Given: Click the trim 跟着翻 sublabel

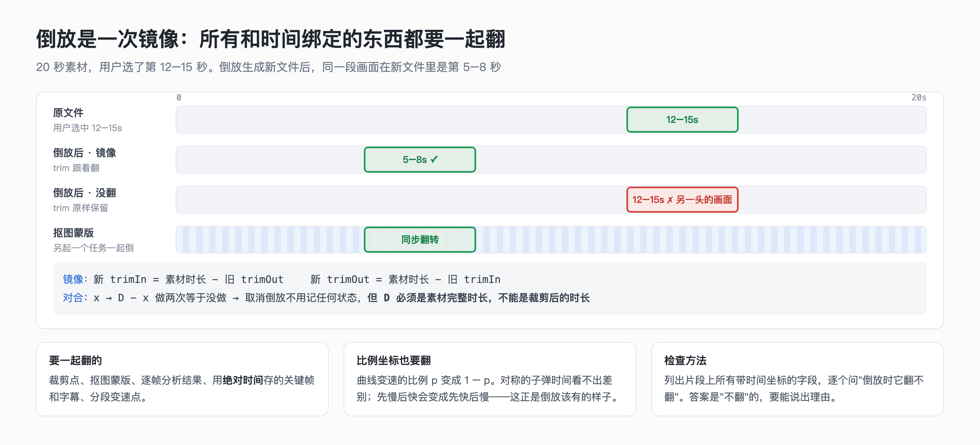Looking at the screenshot, I should 76,168.
